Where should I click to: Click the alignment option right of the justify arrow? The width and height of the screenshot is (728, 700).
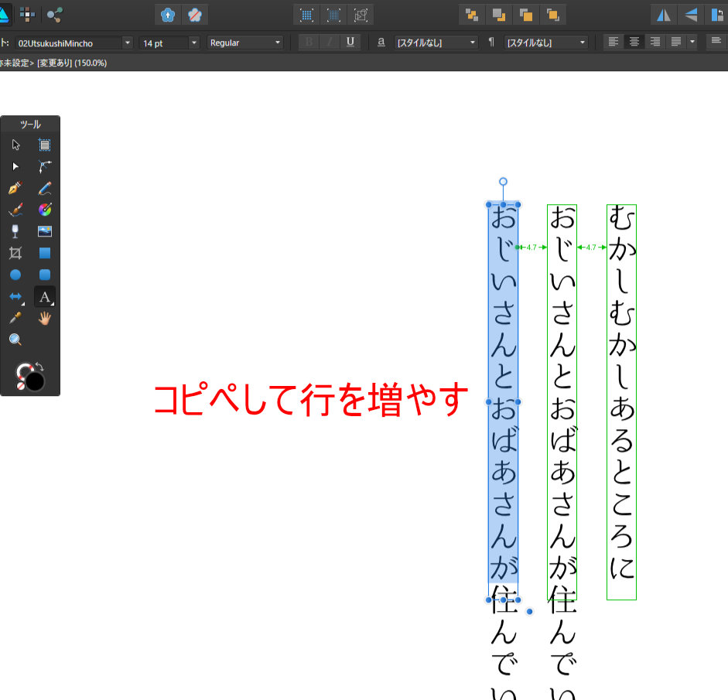(x=716, y=41)
